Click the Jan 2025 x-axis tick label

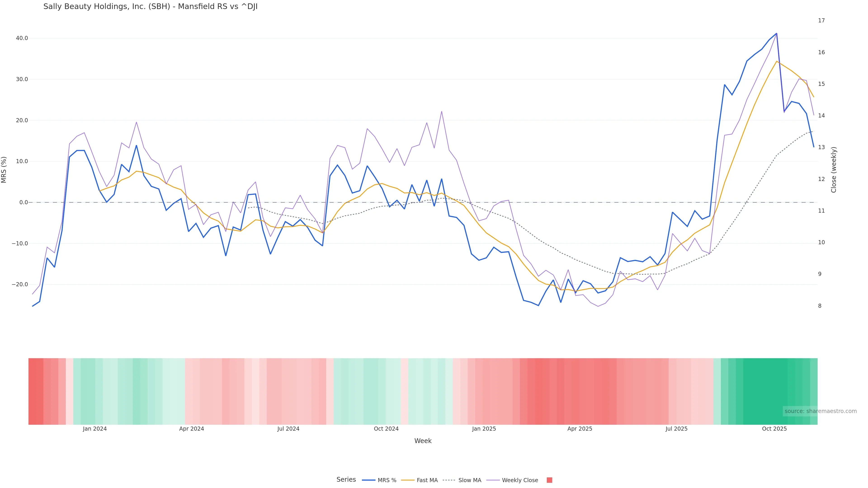[x=484, y=429]
